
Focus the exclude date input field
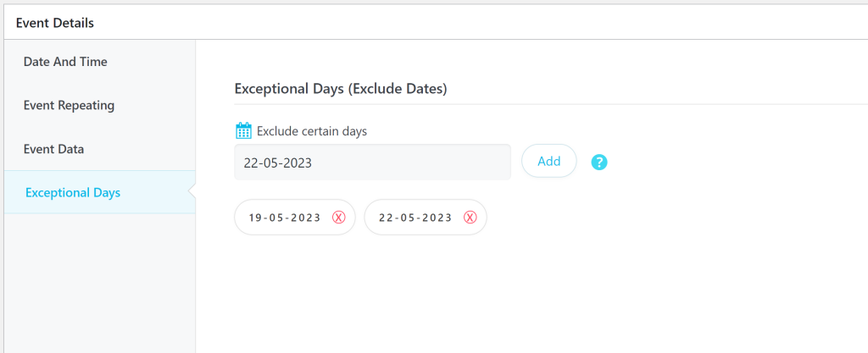click(x=372, y=162)
